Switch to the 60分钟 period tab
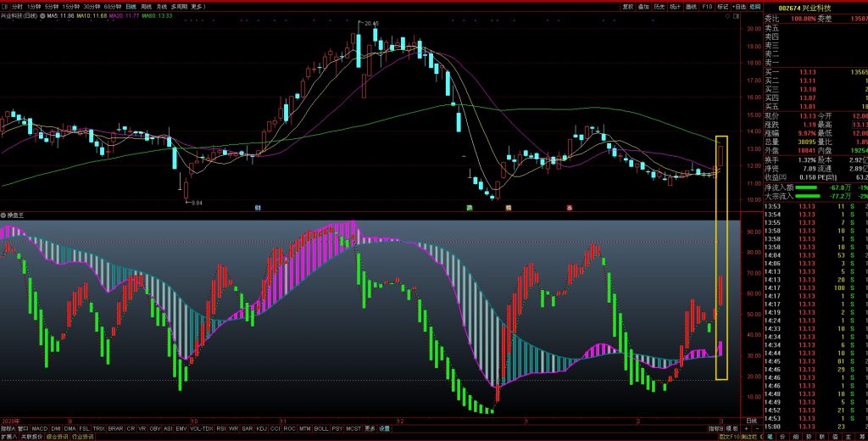 (113, 6)
